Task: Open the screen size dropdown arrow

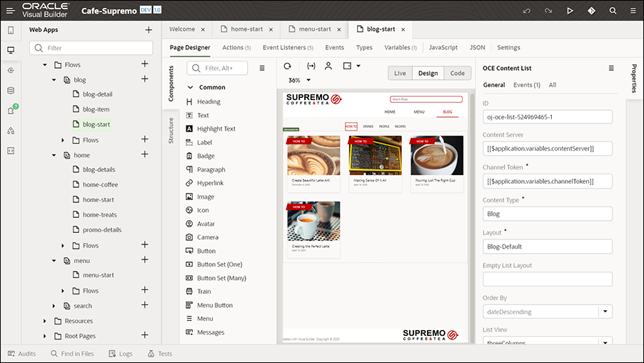Action: point(358,66)
